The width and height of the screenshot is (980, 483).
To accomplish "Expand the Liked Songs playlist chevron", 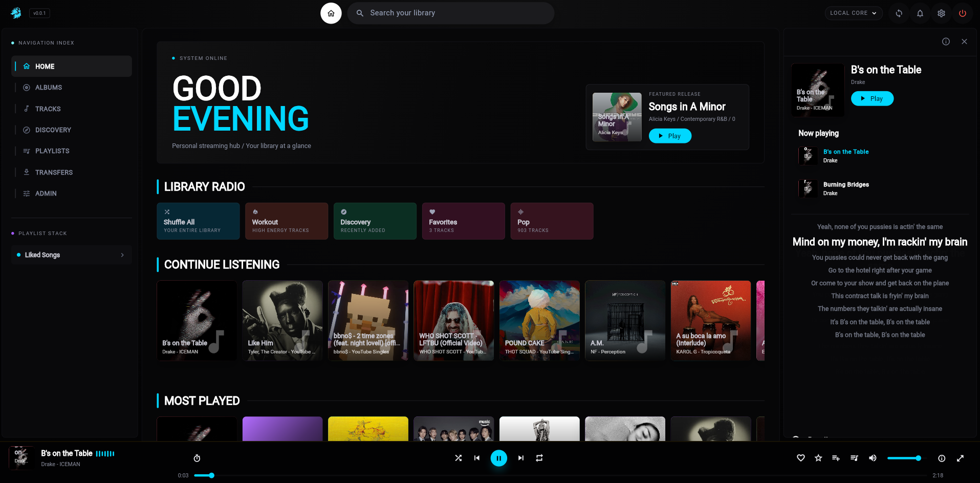I will (x=122, y=255).
